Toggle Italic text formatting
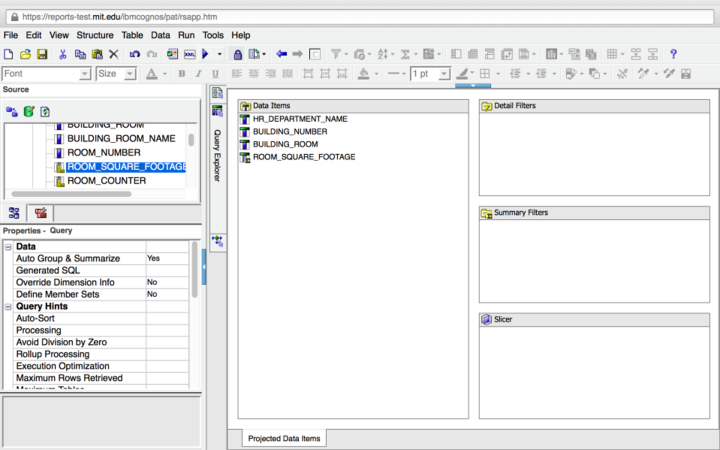720x450 pixels. point(198,74)
